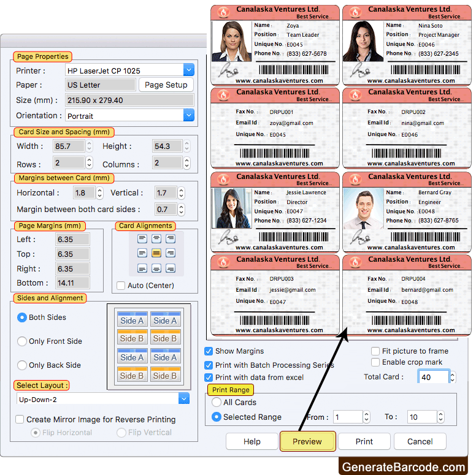
Task: Click the Horizontal margin stepper
Action: pos(99,193)
